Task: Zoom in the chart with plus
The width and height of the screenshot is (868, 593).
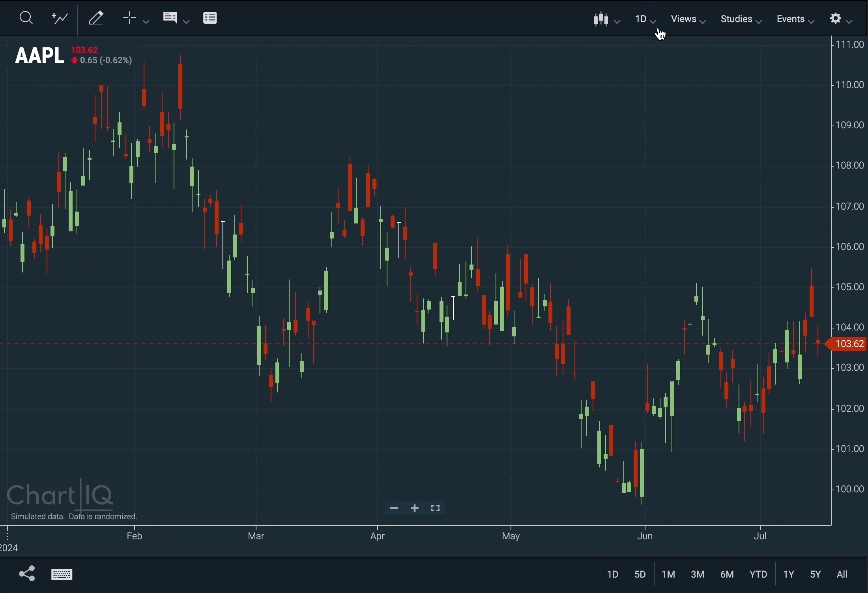Action: coord(415,509)
